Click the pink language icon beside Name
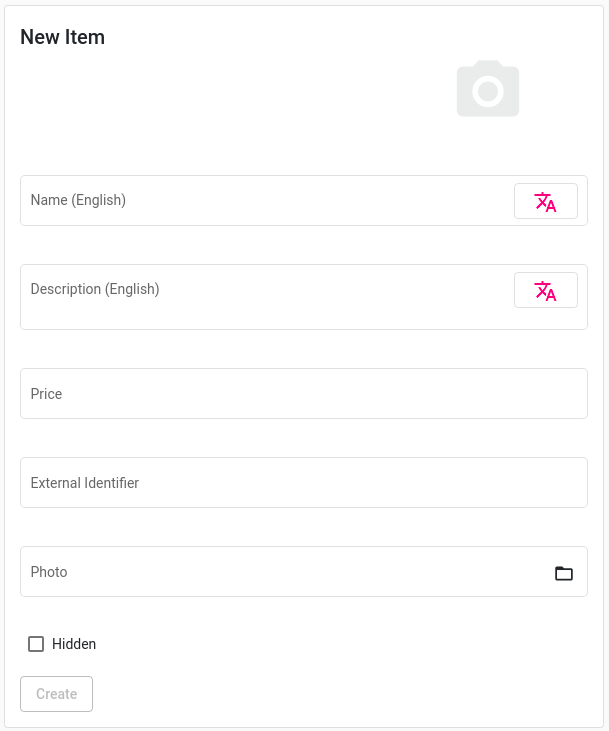Viewport: 609px width, 731px height. (x=545, y=202)
